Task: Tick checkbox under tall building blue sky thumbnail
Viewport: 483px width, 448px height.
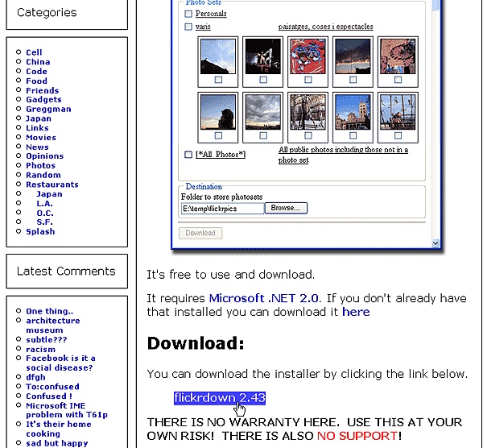Action: coord(353,135)
